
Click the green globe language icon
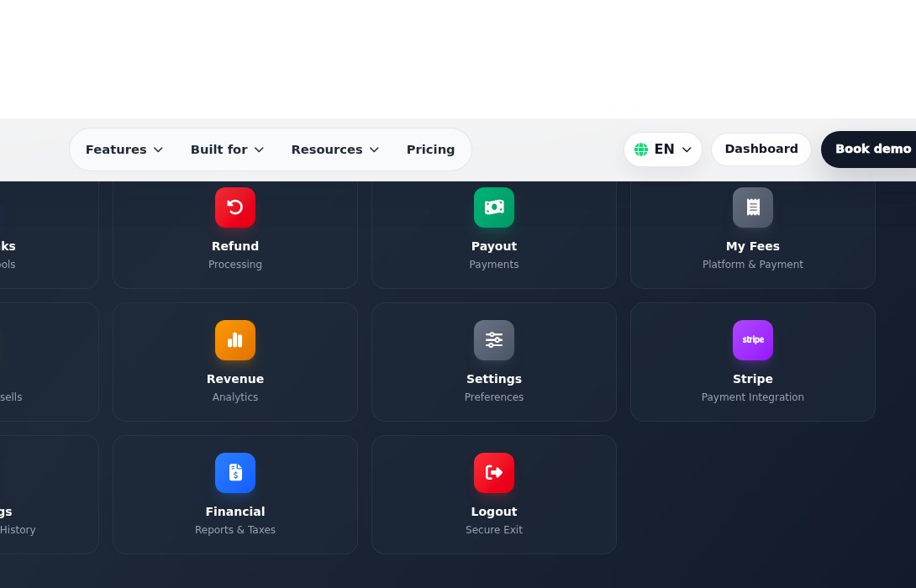pyautogui.click(x=641, y=150)
